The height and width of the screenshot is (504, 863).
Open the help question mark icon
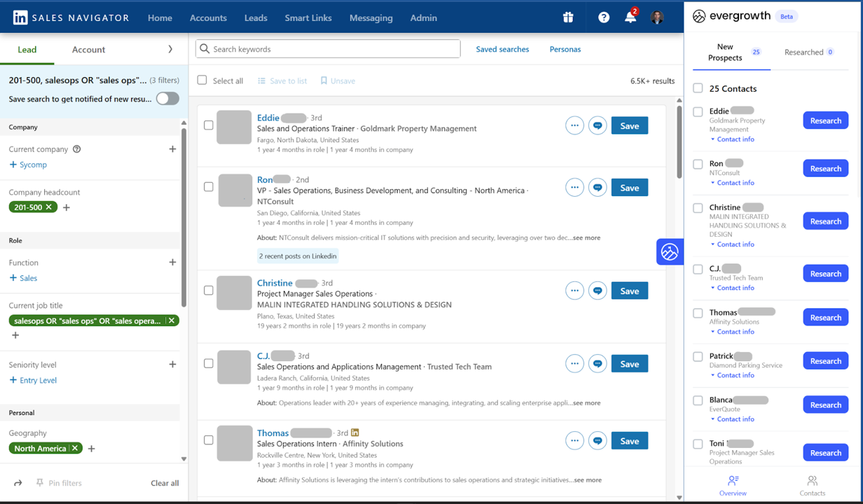coord(603,17)
